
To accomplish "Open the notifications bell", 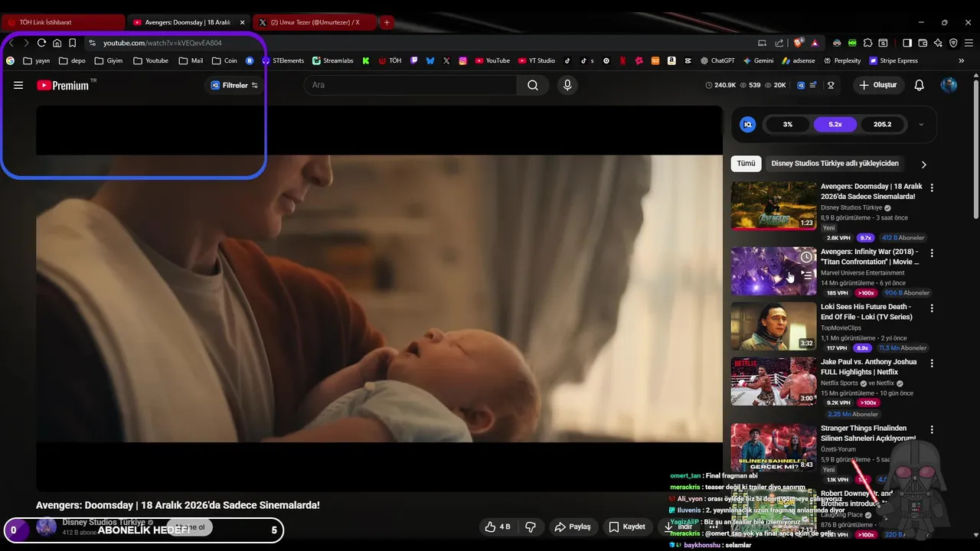I will tap(920, 85).
